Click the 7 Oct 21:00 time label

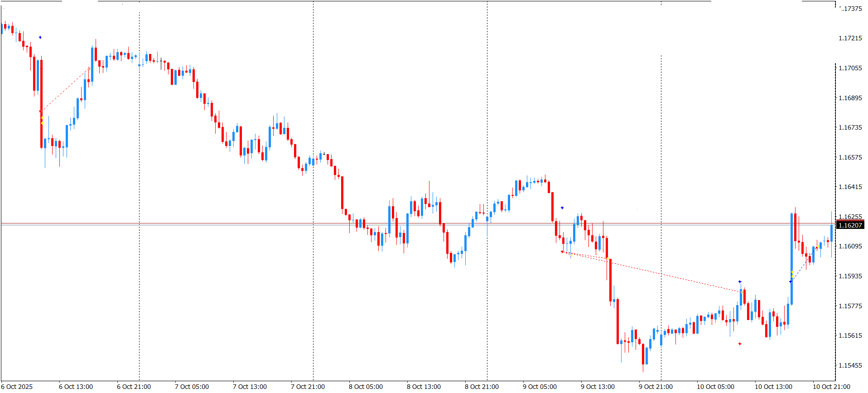(308, 387)
